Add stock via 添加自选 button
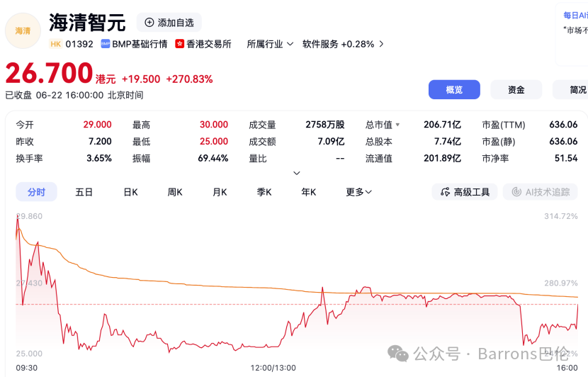The width and height of the screenshot is (588, 377). (169, 23)
